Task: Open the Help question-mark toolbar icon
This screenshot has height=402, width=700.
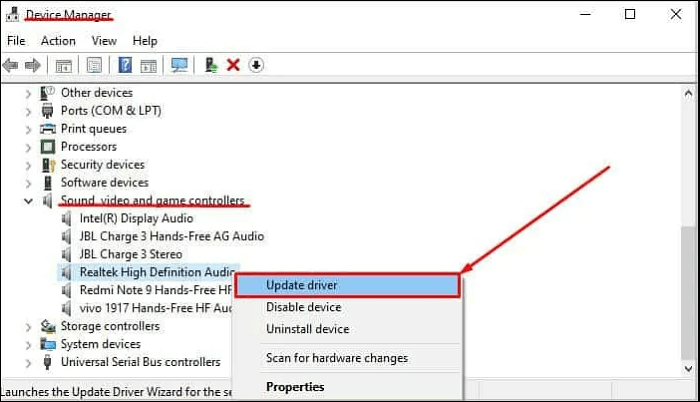Action: tap(125, 65)
